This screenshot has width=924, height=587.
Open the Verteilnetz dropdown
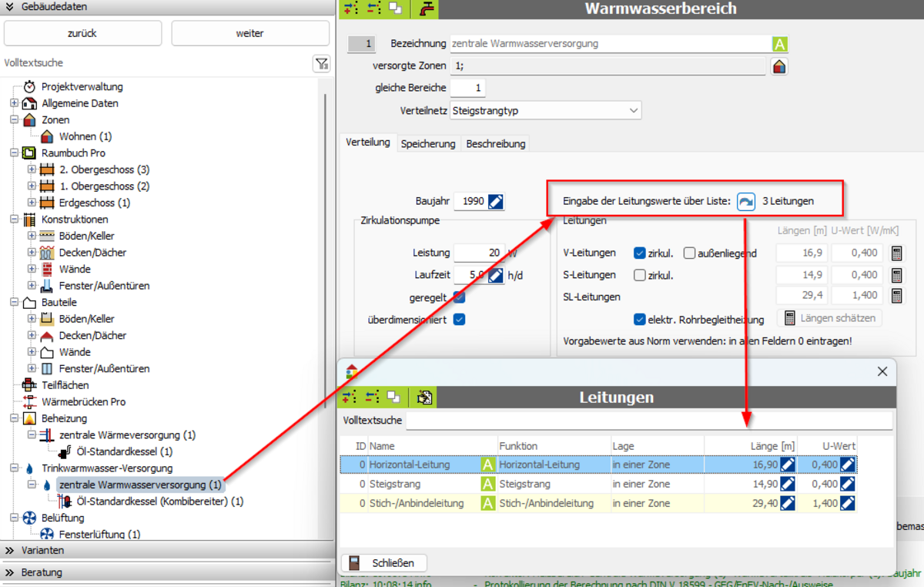(x=545, y=111)
